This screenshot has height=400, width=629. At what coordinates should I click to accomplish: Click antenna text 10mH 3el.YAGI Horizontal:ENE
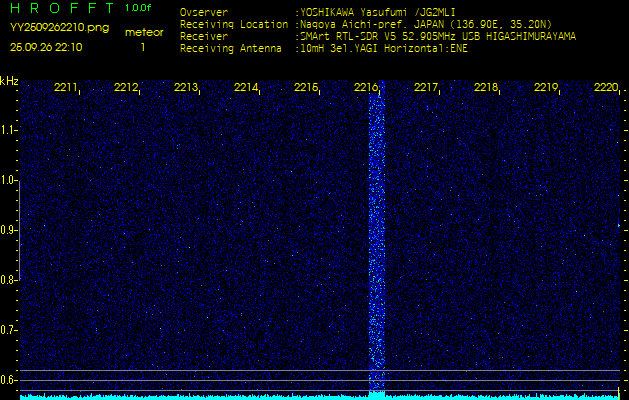click(384, 49)
